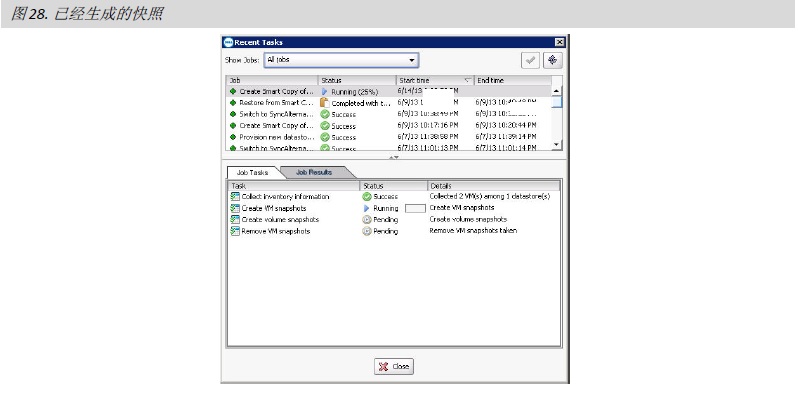Close the Recent Tasks window with the X

coord(559,42)
